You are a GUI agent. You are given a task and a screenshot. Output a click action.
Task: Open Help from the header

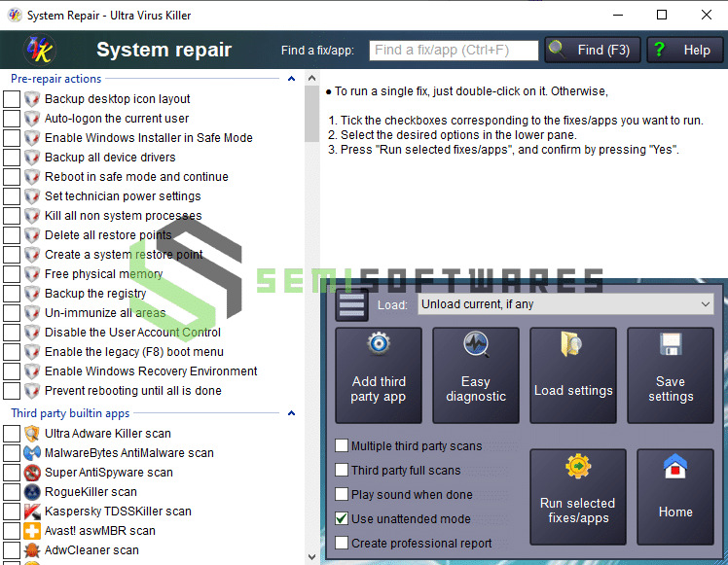coord(685,50)
